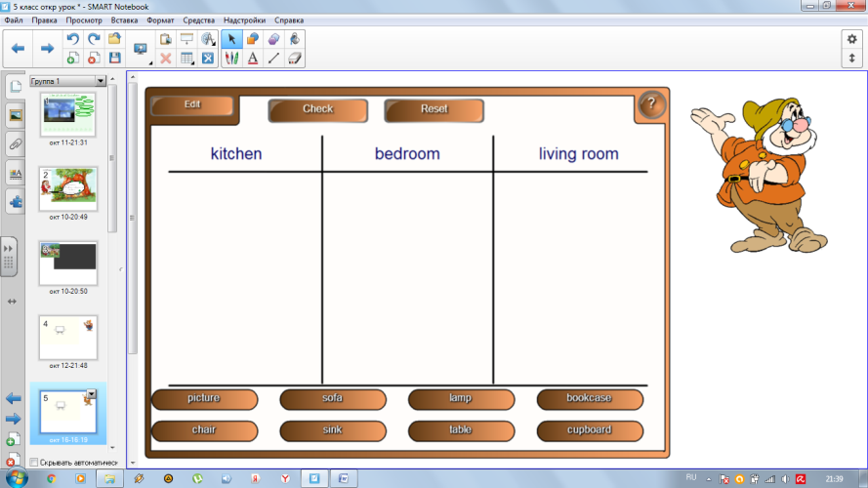This screenshot has height=488, width=868.
Task: Toggle the 'Скрывать автоматически' checkbox
Action: tap(34, 462)
